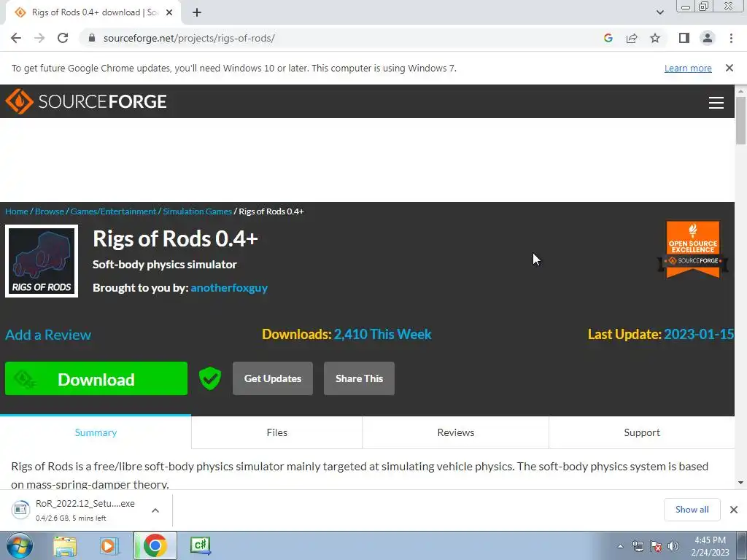
Task: Click the Share This button
Action: pos(359,378)
